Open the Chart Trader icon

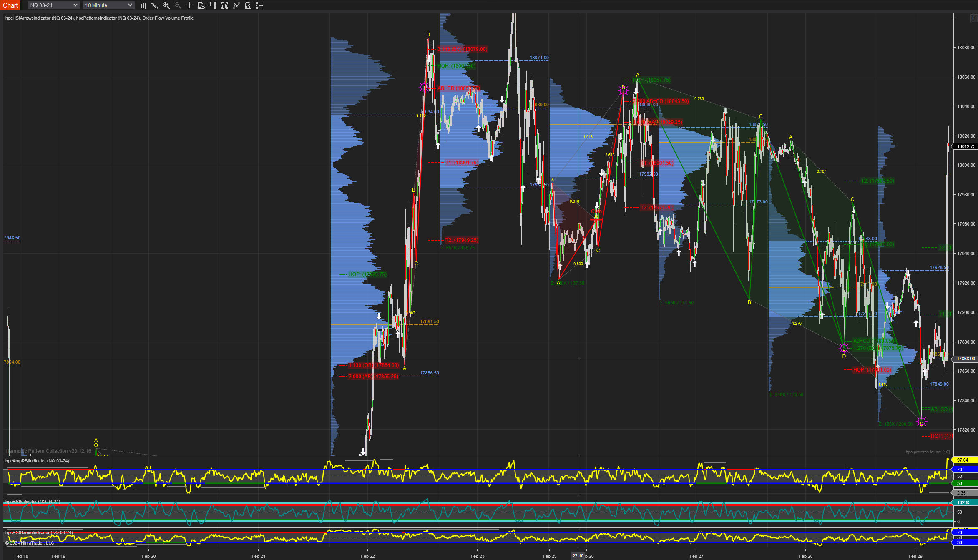(x=213, y=5)
